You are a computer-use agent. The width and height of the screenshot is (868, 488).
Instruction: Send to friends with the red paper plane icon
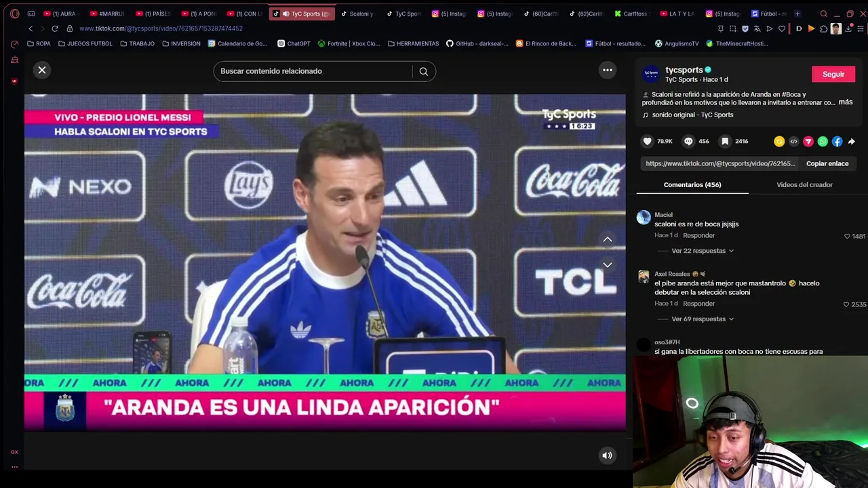click(x=808, y=142)
